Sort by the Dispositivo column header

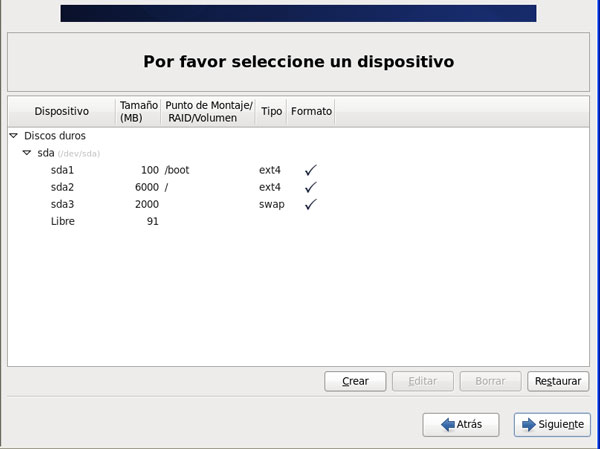[61, 111]
